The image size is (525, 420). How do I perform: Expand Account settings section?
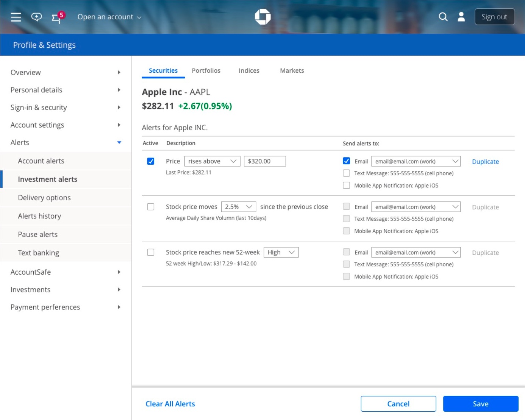click(x=119, y=125)
